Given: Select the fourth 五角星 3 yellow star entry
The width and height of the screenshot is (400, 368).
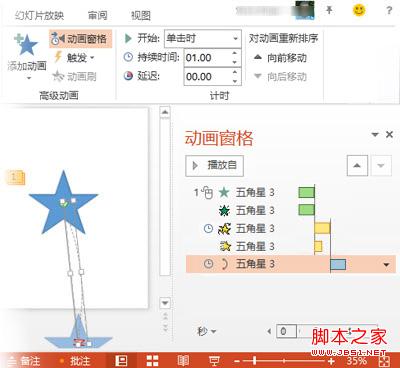Looking at the screenshot, I should click(290, 246).
